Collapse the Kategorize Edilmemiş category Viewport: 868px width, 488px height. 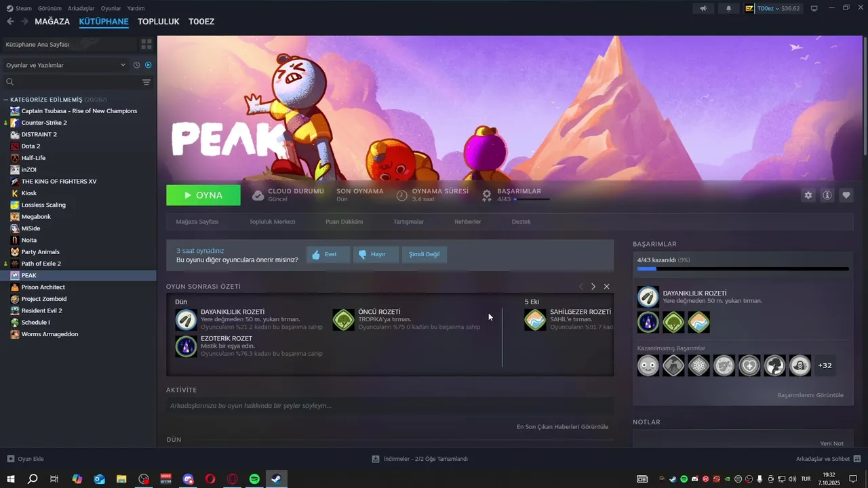point(6,100)
